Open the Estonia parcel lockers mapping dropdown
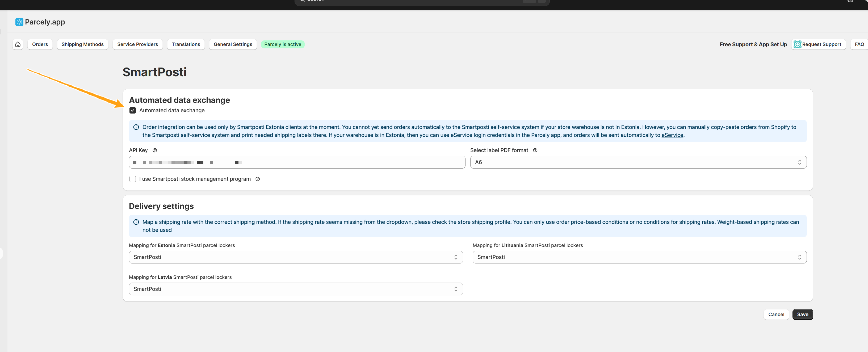The width and height of the screenshot is (868, 352). [x=296, y=257]
